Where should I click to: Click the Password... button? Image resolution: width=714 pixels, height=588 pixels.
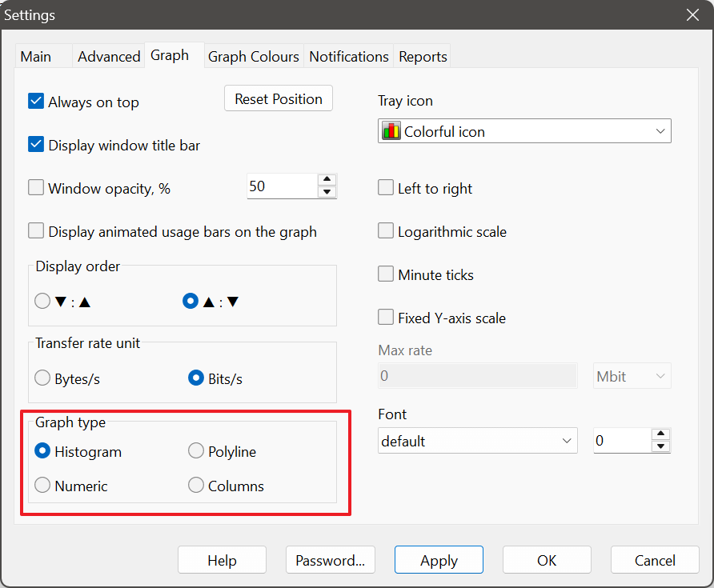click(x=330, y=560)
